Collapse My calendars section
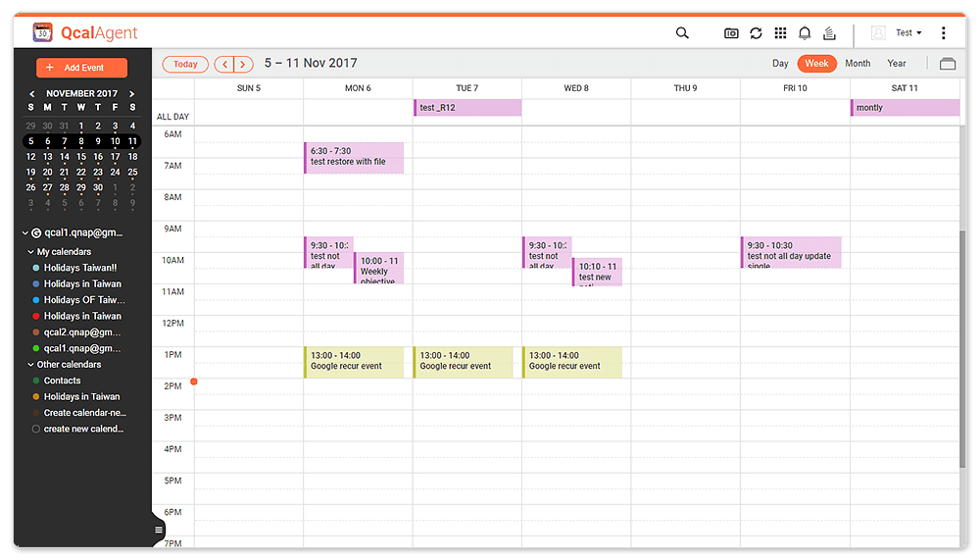 pos(30,251)
